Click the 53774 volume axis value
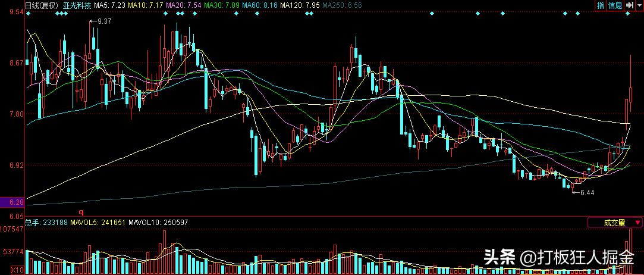The width and height of the screenshot is (644, 275). [x=14, y=251]
